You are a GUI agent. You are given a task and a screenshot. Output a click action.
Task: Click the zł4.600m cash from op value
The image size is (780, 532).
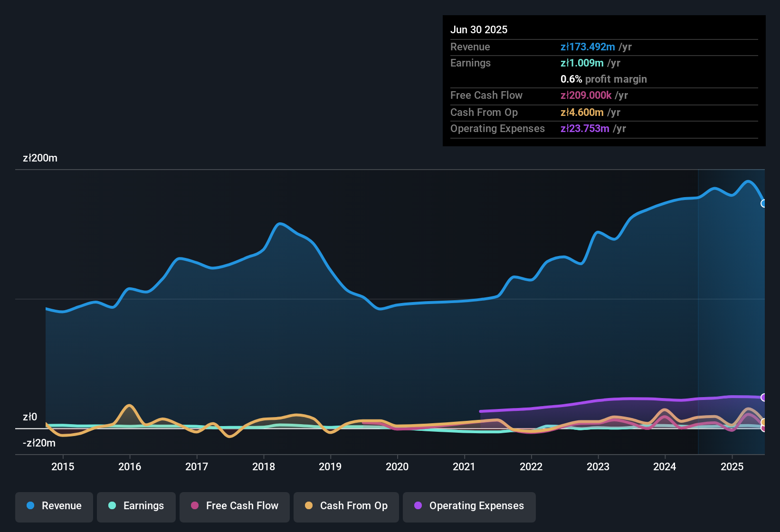582,112
